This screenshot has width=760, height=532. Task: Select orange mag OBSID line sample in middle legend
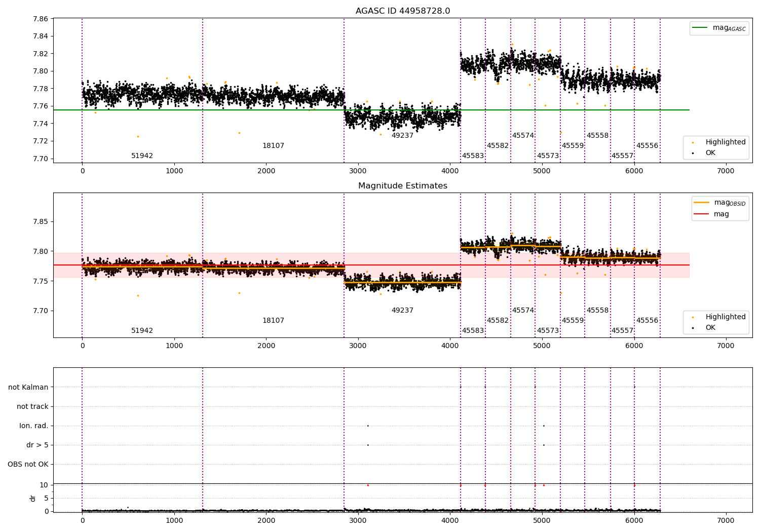(702, 202)
